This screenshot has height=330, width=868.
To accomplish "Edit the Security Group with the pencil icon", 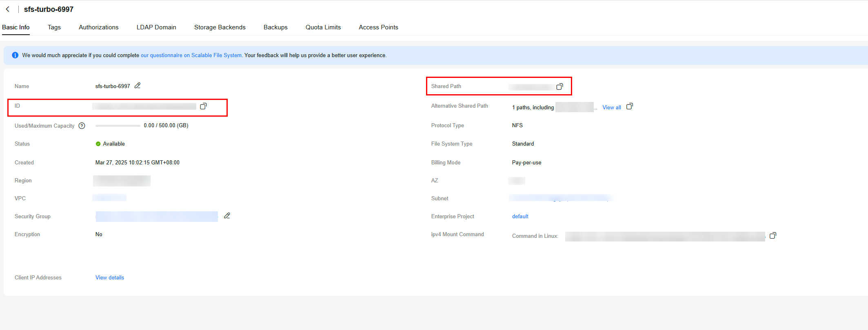I will 227,216.
